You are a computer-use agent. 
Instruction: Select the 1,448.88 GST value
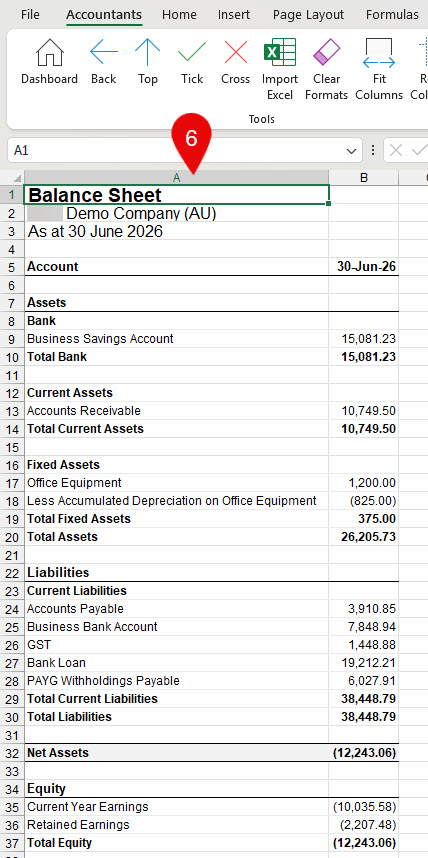point(363,645)
